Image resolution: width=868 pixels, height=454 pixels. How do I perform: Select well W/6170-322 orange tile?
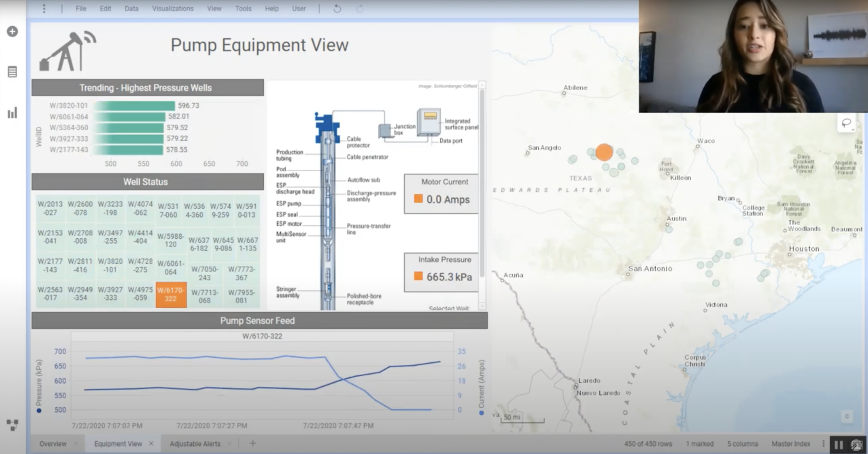point(171,295)
